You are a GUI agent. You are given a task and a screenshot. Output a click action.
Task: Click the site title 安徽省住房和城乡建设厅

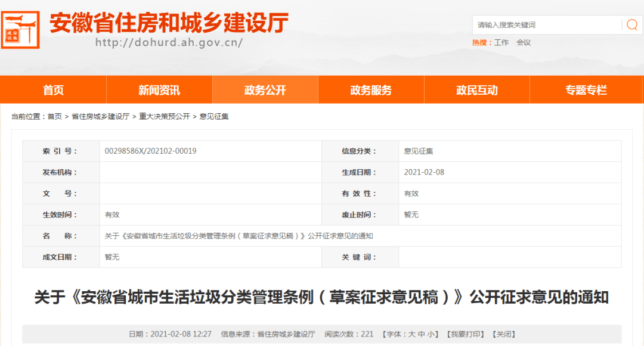click(x=169, y=23)
